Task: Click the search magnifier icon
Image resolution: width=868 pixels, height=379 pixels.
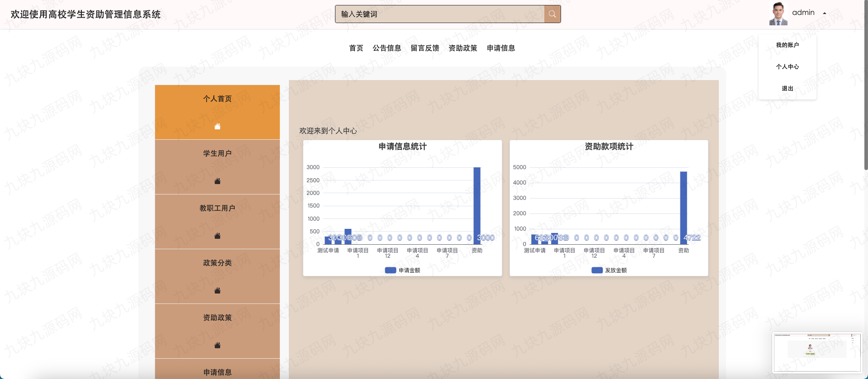Action: (552, 14)
